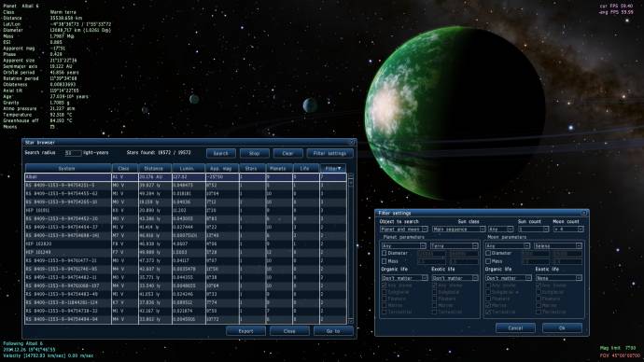Open Filter settings from Star browser
Screen dimensions: 644x362
pyautogui.click(x=330, y=153)
